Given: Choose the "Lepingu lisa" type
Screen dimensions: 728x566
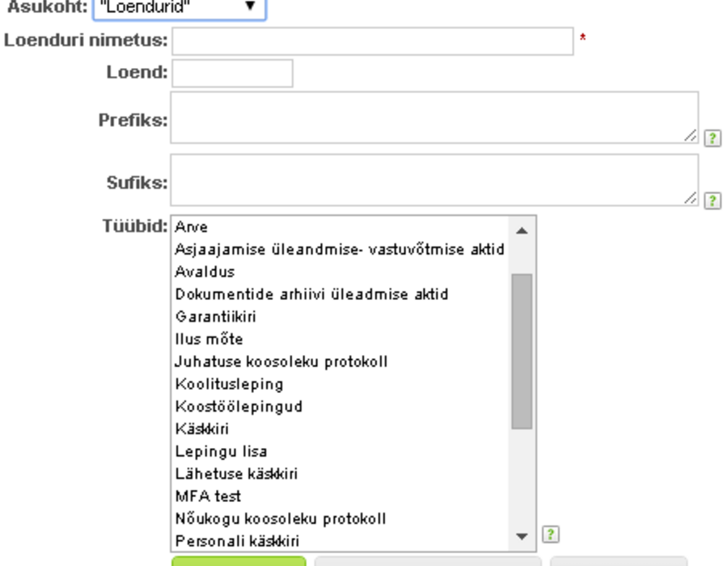Looking at the screenshot, I should (341, 451).
